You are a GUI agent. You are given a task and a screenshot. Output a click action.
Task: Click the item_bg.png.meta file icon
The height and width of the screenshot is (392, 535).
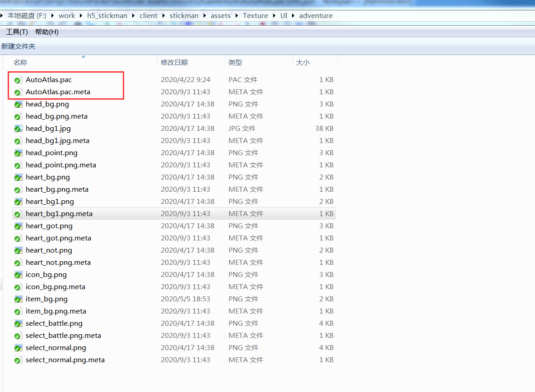click(18, 312)
